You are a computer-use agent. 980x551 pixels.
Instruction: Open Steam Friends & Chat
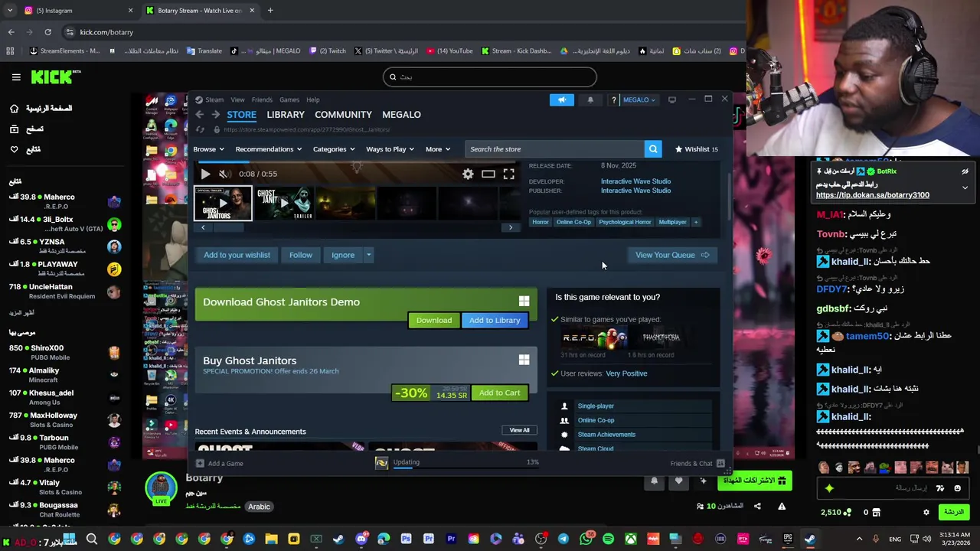[x=697, y=463]
